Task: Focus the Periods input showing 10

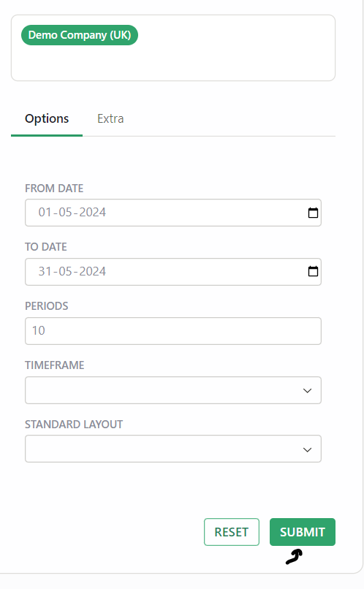Action: click(173, 331)
